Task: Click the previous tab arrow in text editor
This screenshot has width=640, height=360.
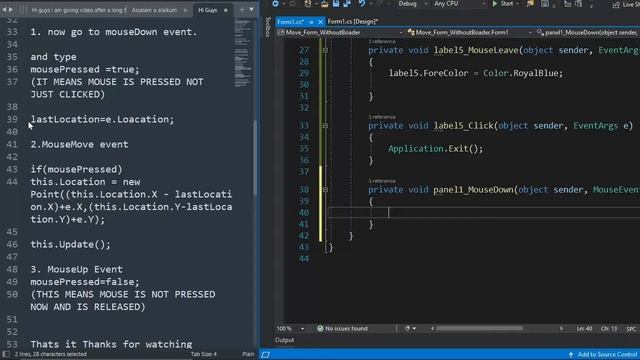Action: click(4, 9)
